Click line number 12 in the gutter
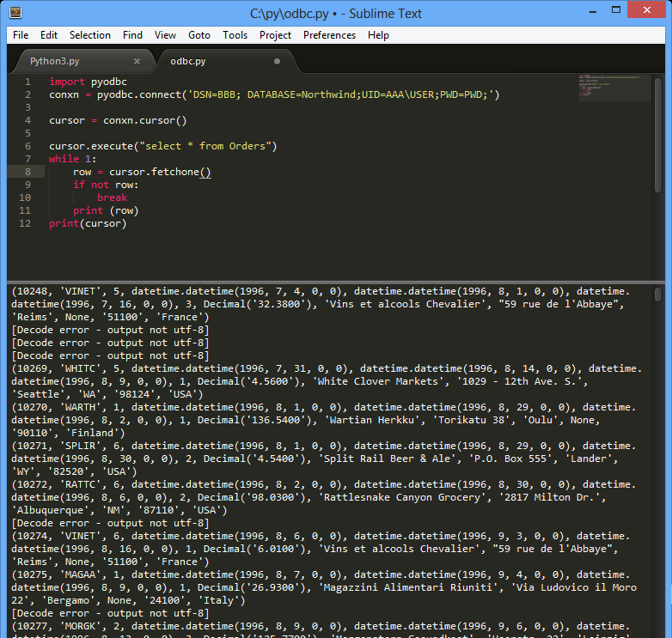 coord(25,223)
